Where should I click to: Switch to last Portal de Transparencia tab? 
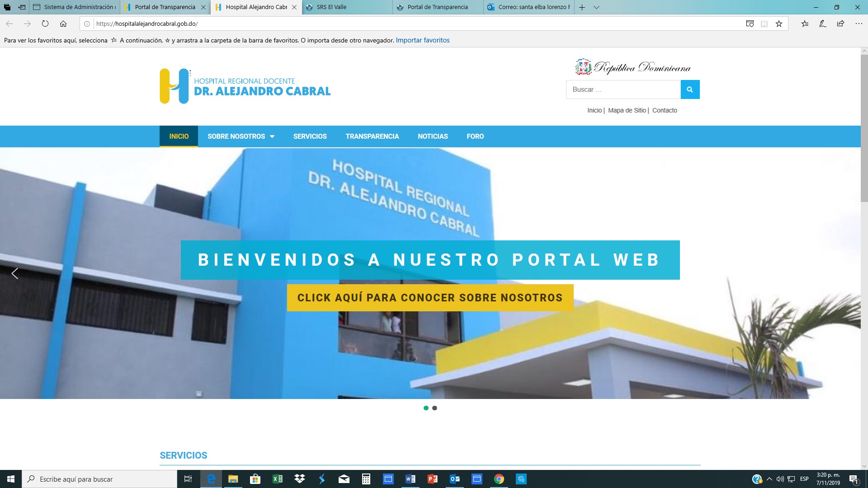(x=438, y=7)
